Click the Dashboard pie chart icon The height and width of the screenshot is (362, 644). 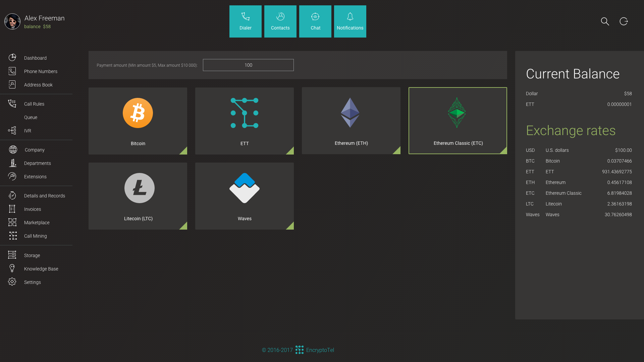coord(12,58)
